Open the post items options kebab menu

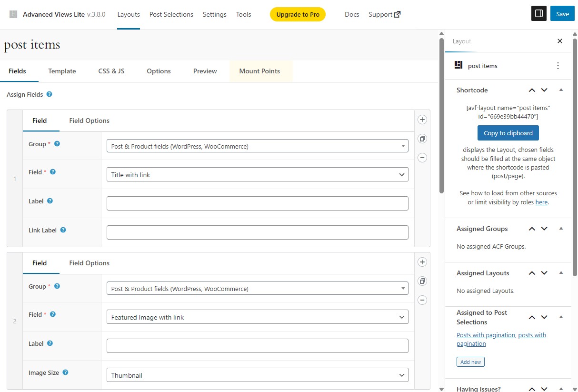coord(558,66)
